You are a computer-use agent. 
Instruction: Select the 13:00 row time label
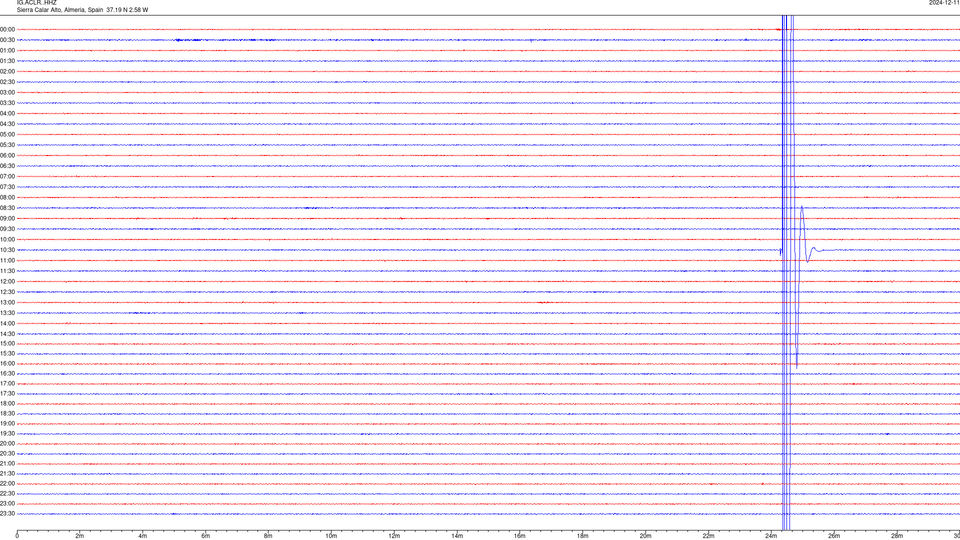[7, 302]
